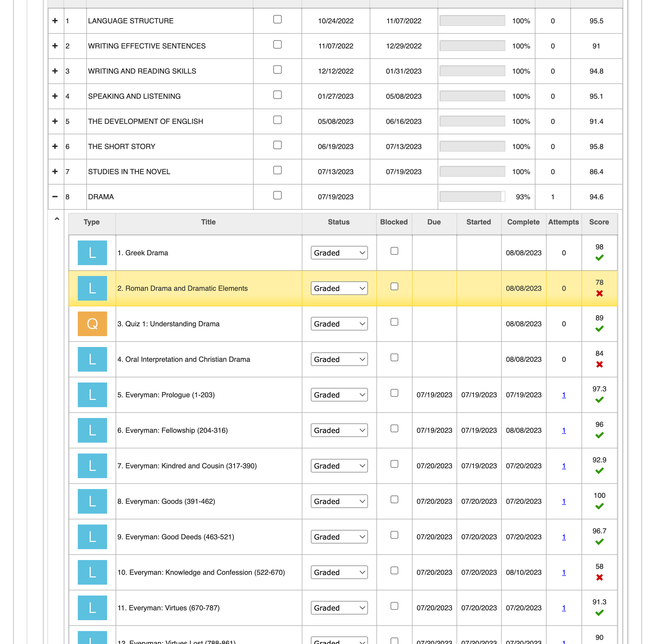Click lesson icon for Everyman: Fellowship (204-316)
The height and width of the screenshot is (644, 657).
pyautogui.click(x=92, y=430)
